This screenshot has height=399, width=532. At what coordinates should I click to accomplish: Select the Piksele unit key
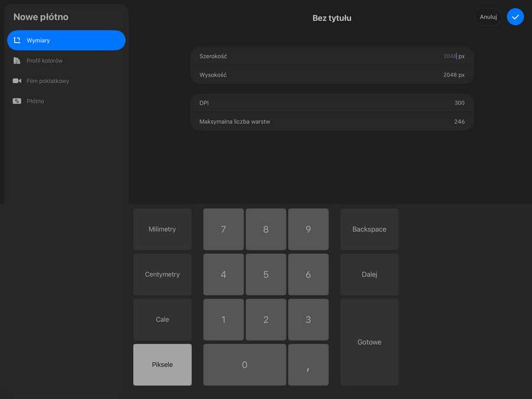coord(163,365)
